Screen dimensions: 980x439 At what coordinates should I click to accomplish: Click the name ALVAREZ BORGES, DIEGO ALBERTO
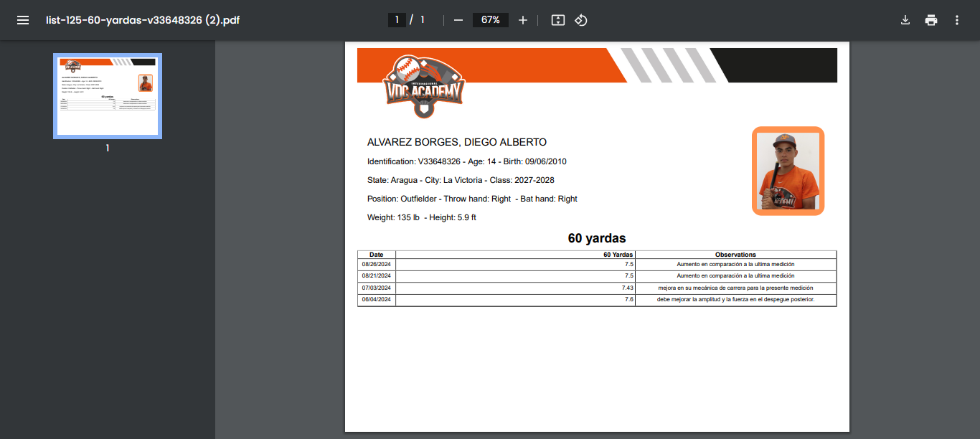click(x=457, y=143)
